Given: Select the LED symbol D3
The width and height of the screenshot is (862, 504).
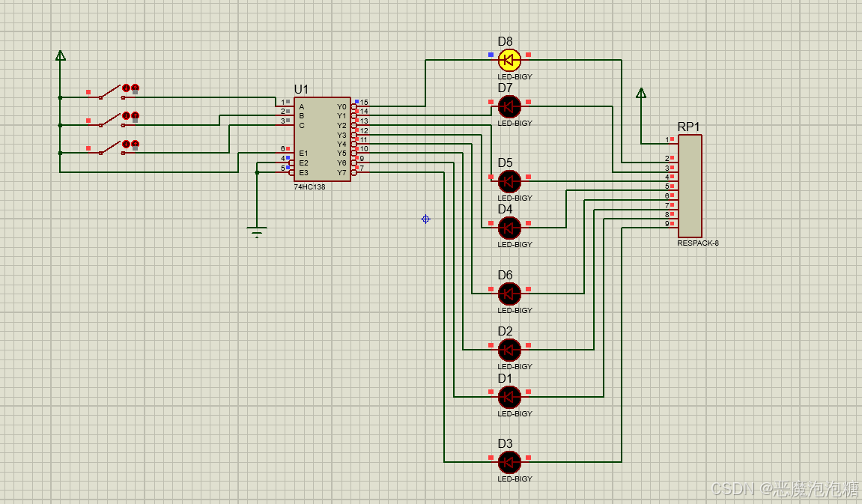Looking at the screenshot, I should (509, 462).
